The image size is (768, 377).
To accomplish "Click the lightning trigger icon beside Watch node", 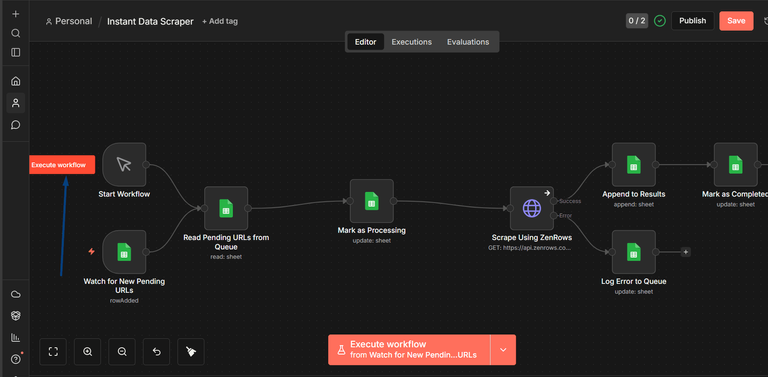I will pyautogui.click(x=91, y=252).
